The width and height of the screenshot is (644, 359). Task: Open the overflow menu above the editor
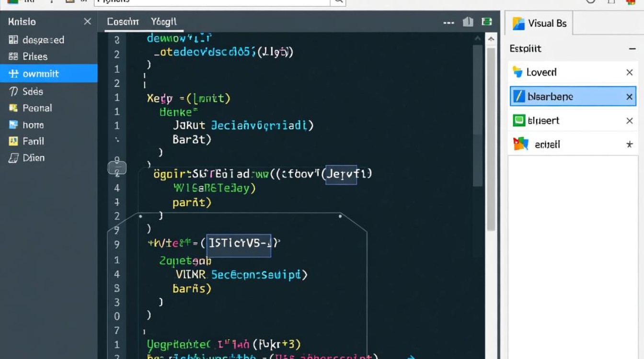(x=448, y=21)
